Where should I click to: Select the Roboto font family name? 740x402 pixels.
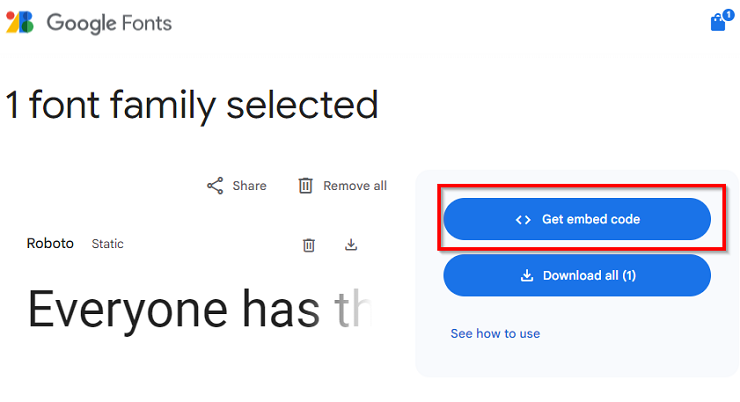point(50,243)
